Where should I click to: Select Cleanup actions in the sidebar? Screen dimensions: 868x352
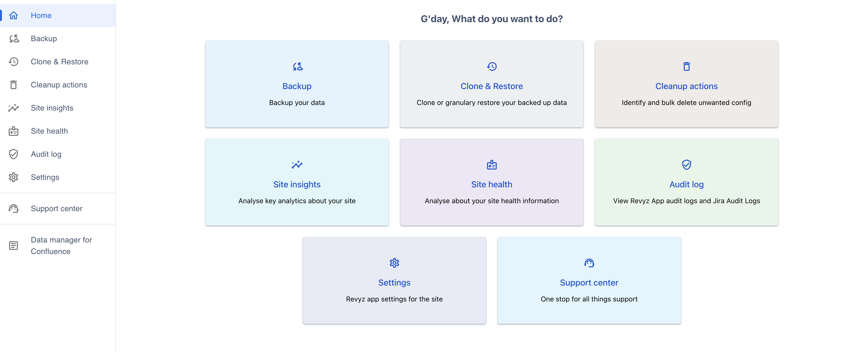click(59, 85)
